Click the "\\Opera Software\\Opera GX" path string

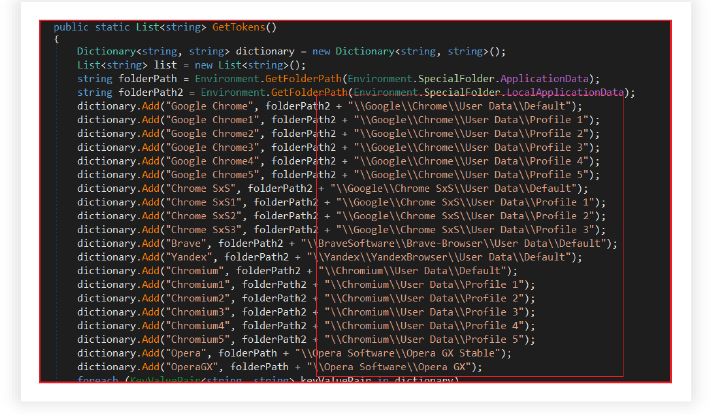[390, 367]
